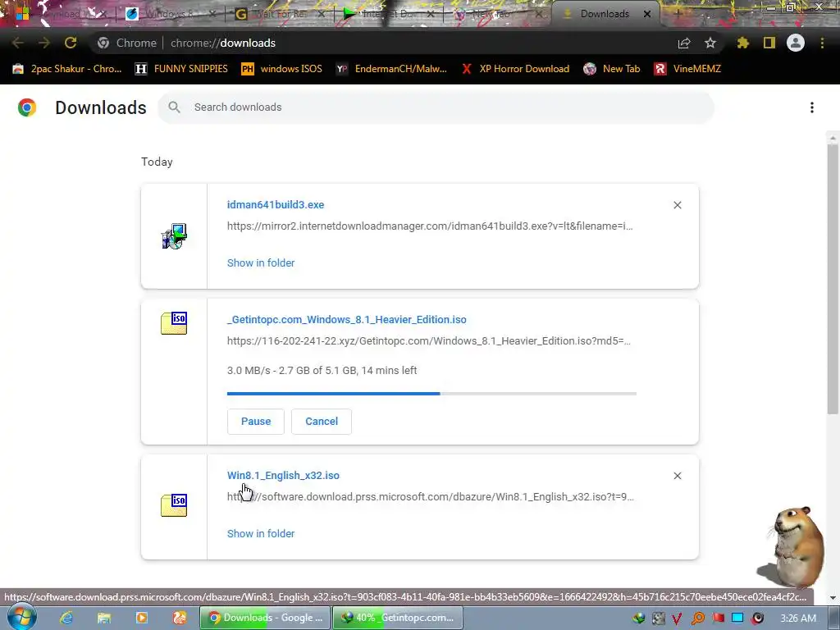Switch to the Downloads browser tab
The image size is (840, 630).
[605, 14]
